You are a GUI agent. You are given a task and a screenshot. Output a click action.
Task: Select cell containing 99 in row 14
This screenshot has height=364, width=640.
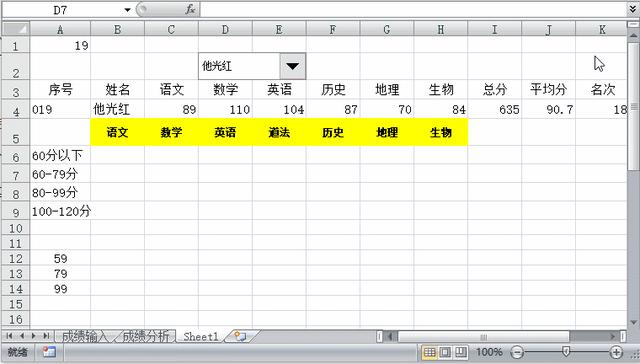[60, 289]
